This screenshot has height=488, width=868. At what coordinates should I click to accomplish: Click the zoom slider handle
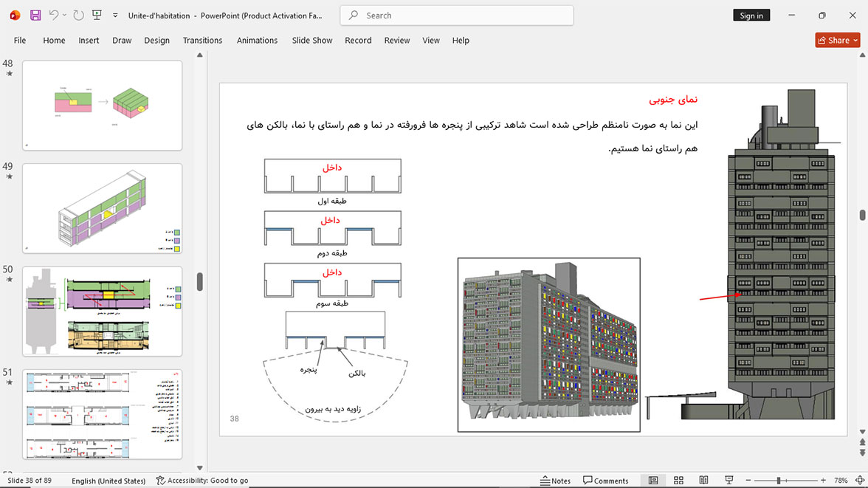778,480
